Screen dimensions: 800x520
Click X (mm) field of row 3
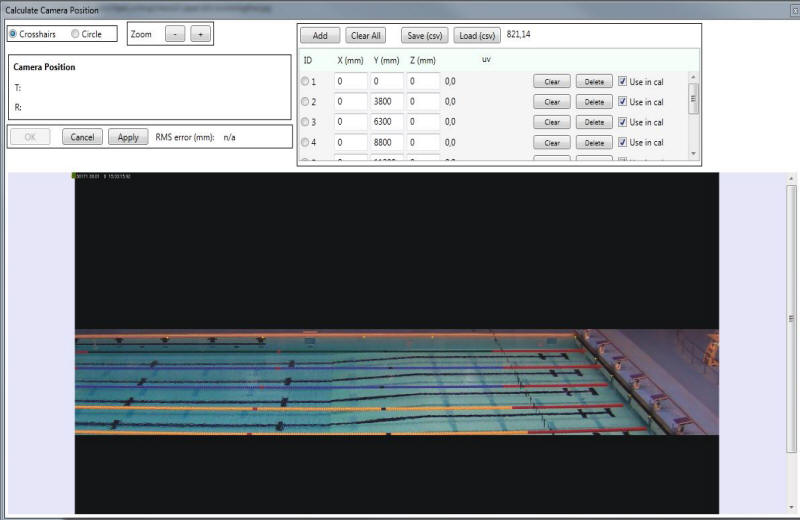tap(351, 122)
